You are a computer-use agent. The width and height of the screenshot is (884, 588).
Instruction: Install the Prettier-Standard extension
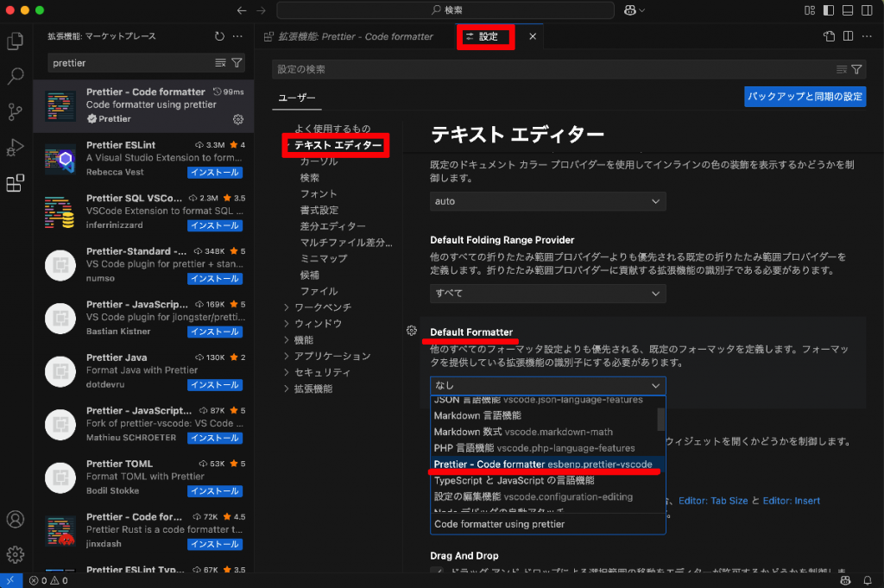(x=215, y=279)
